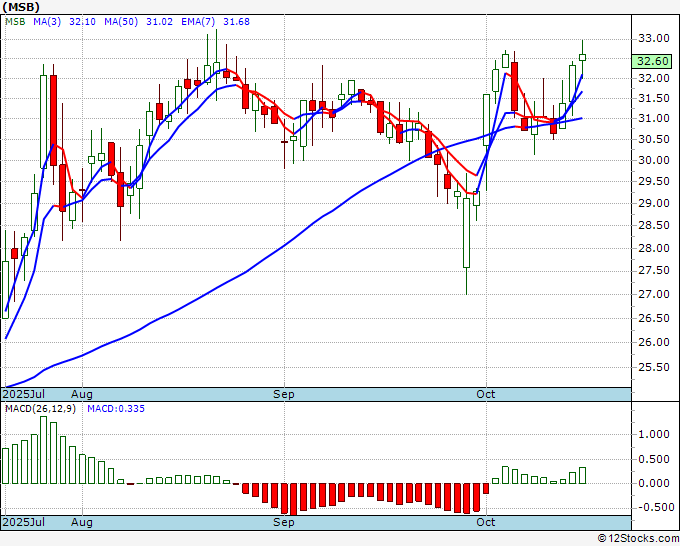Click the 32.00 price axis label

pyautogui.click(x=654, y=78)
